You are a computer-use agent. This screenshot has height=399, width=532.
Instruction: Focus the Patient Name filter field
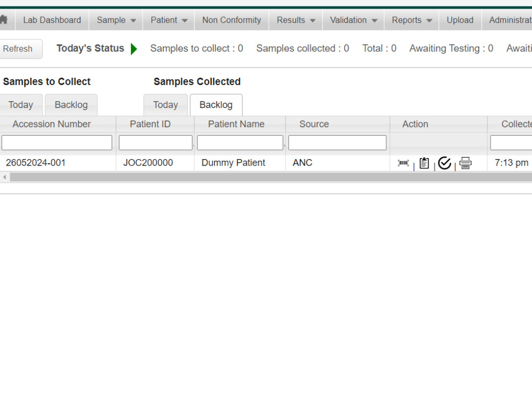click(x=240, y=143)
